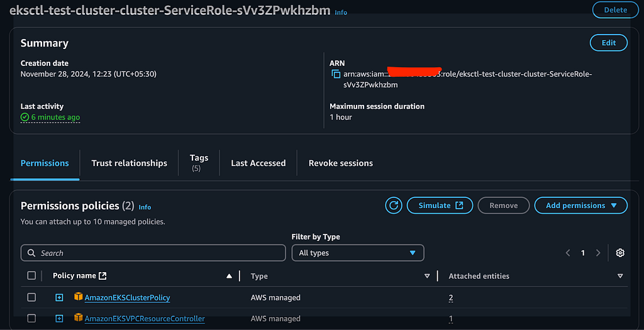Click AWS managed type for AmazonEKSClusterPolicy
The image size is (644, 330).
click(x=275, y=297)
